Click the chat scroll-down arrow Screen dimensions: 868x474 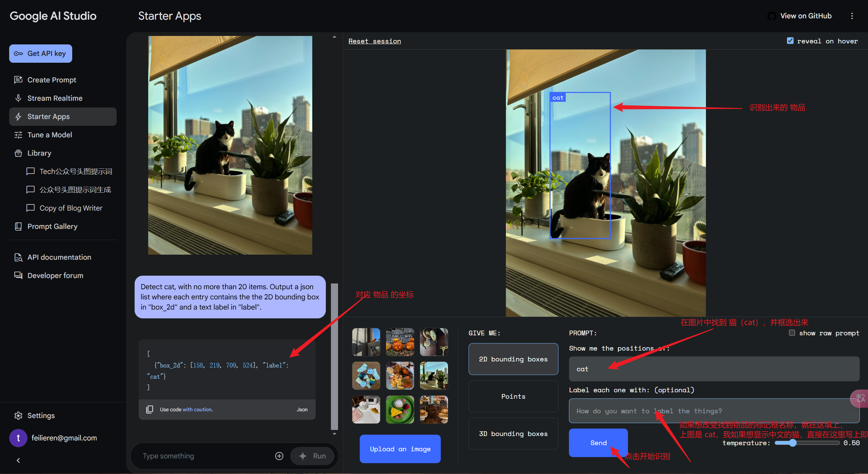(x=334, y=434)
